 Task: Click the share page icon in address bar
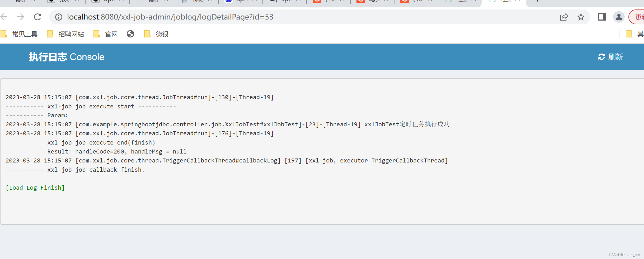pyautogui.click(x=564, y=17)
